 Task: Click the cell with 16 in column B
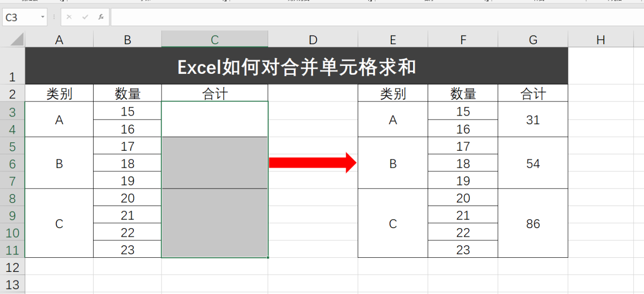click(127, 129)
